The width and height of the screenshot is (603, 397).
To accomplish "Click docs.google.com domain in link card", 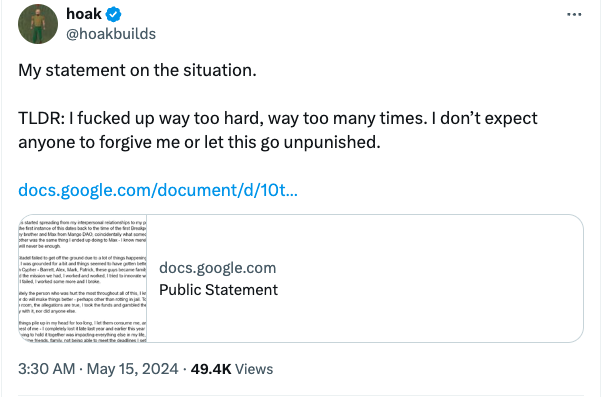I will click(x=218, y=268).
